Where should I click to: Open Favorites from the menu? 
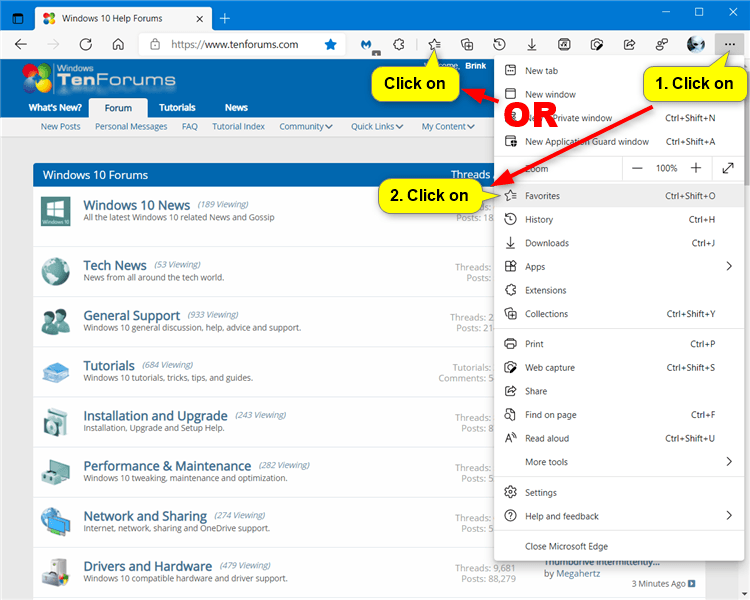(619, 196)
